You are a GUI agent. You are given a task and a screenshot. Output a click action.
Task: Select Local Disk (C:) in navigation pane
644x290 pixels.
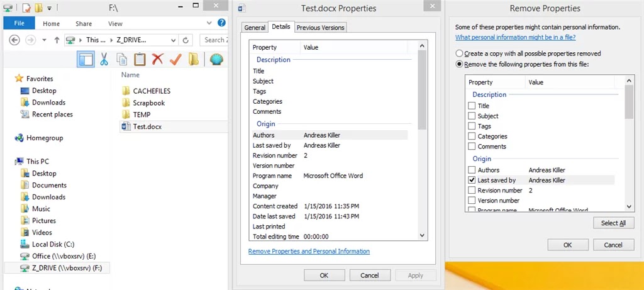click(x=53, y=245)
